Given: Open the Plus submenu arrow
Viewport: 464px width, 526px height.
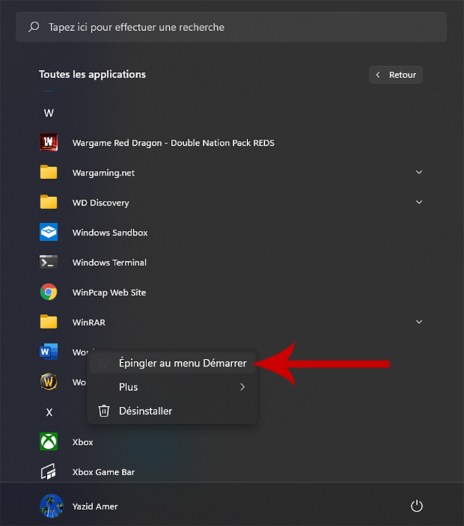Looking at the screenshot, I should coord(243,387).
